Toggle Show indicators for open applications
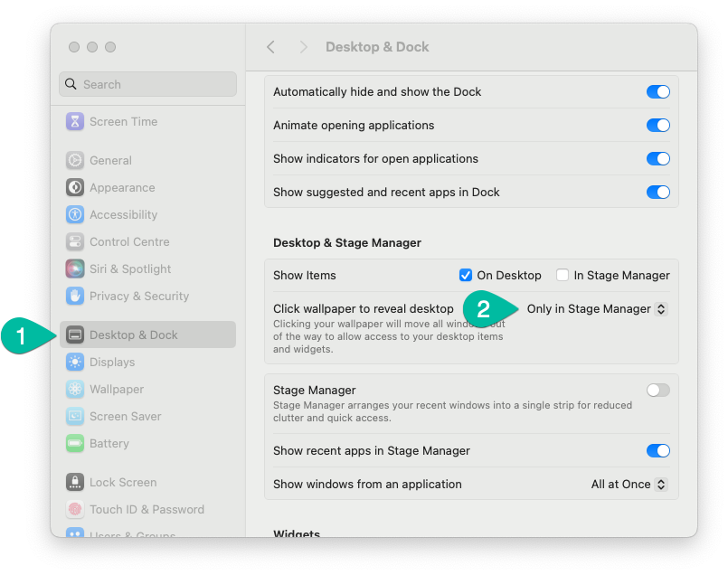The width and height of the screenshot is (728, 575). pyautogui.click(x=657, y=159)
